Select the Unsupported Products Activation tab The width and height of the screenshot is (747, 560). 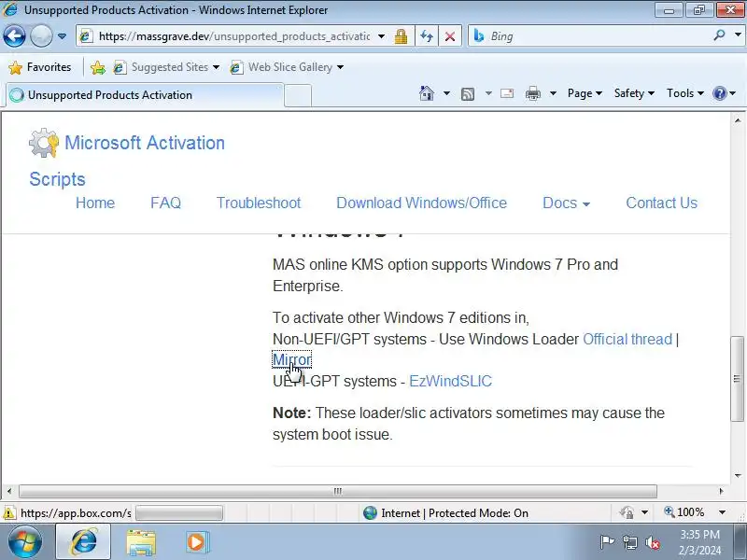pos(145,95)
